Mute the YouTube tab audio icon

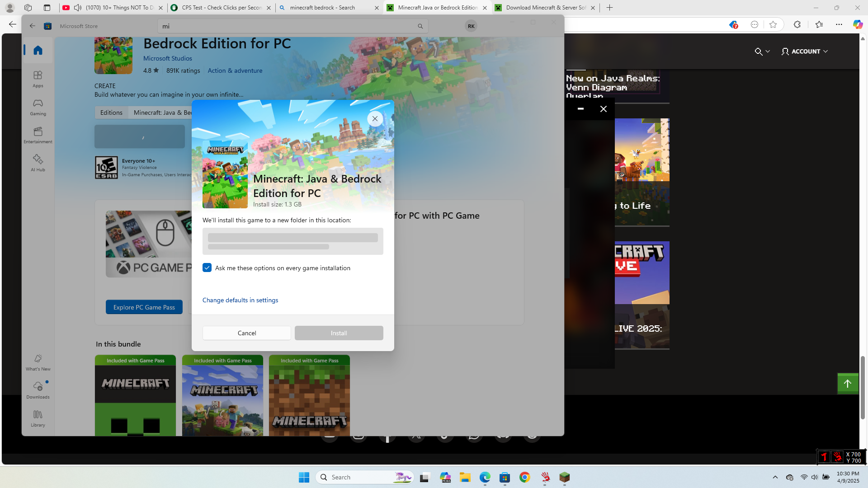[x=78, y=8]
